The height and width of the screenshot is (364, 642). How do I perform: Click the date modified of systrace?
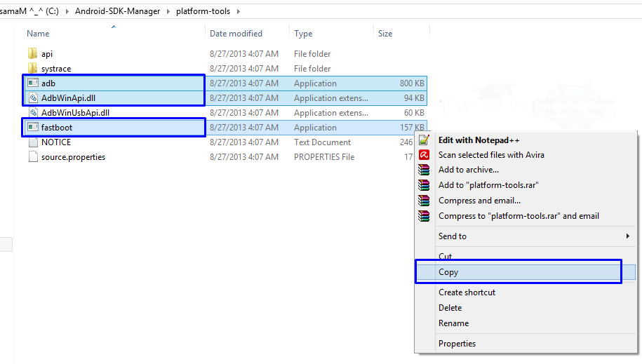tap(244, 68)
